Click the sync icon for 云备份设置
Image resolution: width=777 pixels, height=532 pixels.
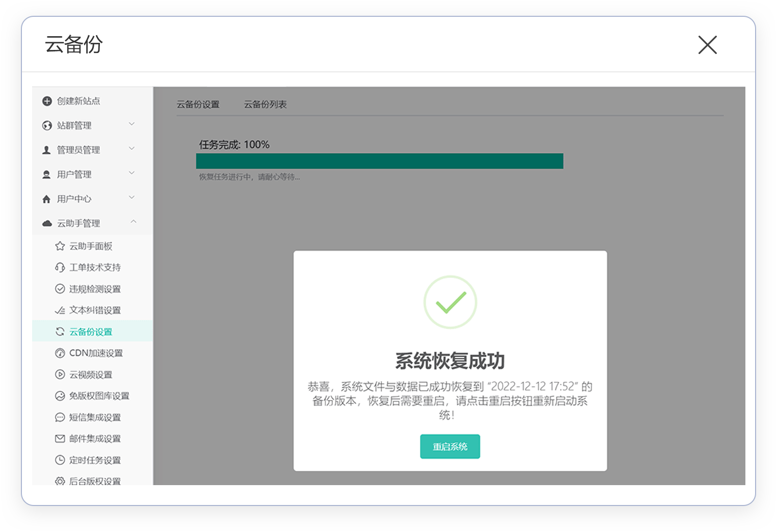click(60, 332)
